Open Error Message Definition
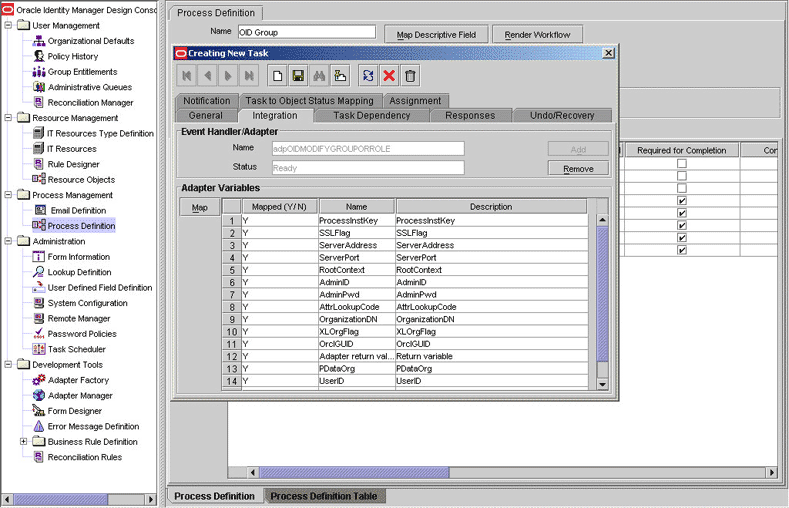The width and height of the screenshot is (789, 508). (93, 427)
